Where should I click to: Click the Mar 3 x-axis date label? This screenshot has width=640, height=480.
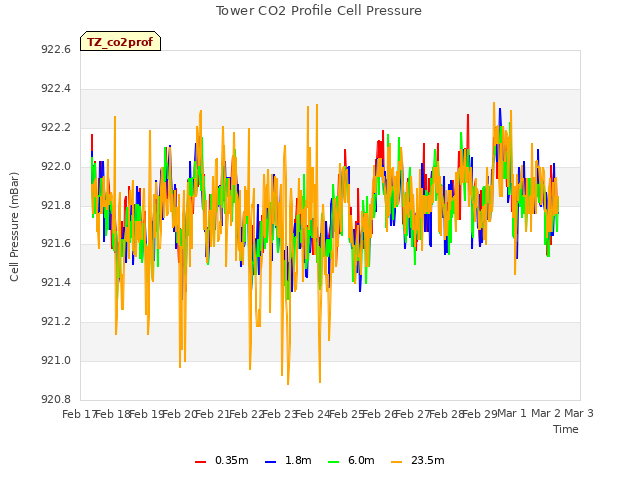[579, 413]
